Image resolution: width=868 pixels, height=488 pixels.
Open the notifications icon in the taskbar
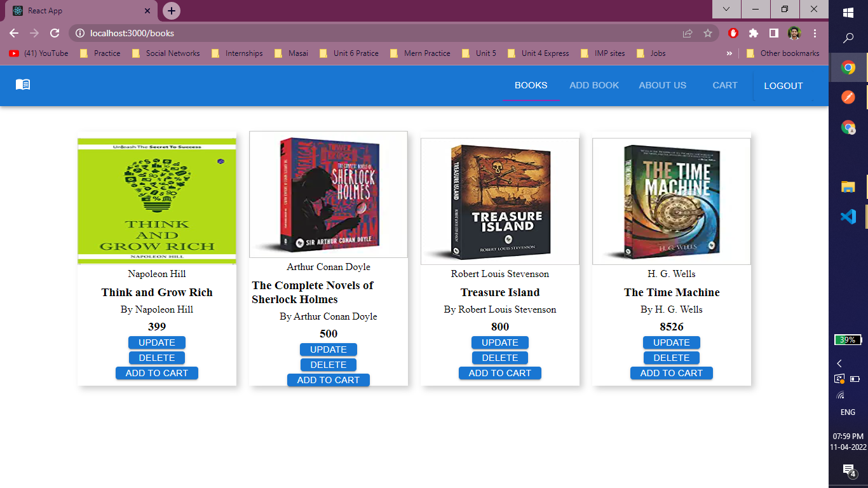coord(848,471)
